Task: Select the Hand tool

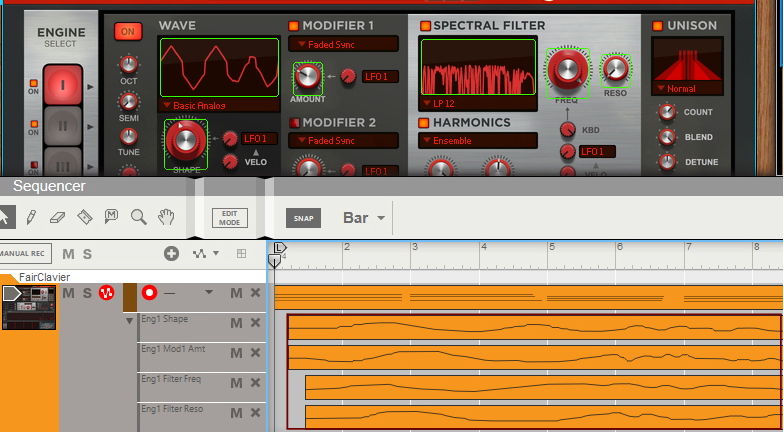Action: (x=167, y=216)
